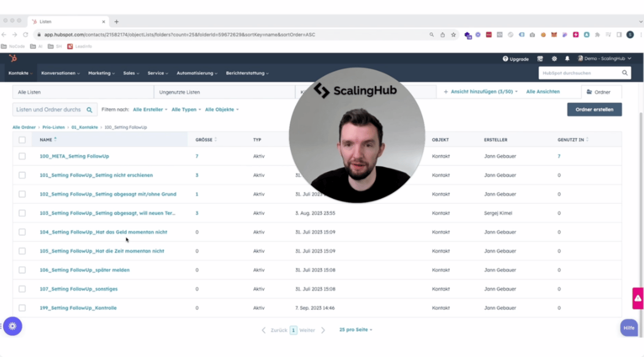Viewport: 644px width, 357px height.
Task: Open the Alle Typen filter dropdown
Action: (186, 110)
